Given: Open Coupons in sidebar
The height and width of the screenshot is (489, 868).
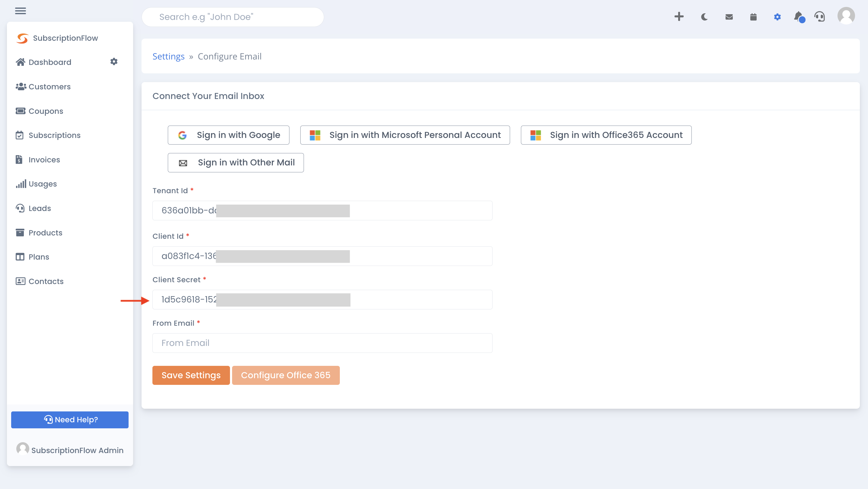Looking at the screenshot, I should pos(46,111).
